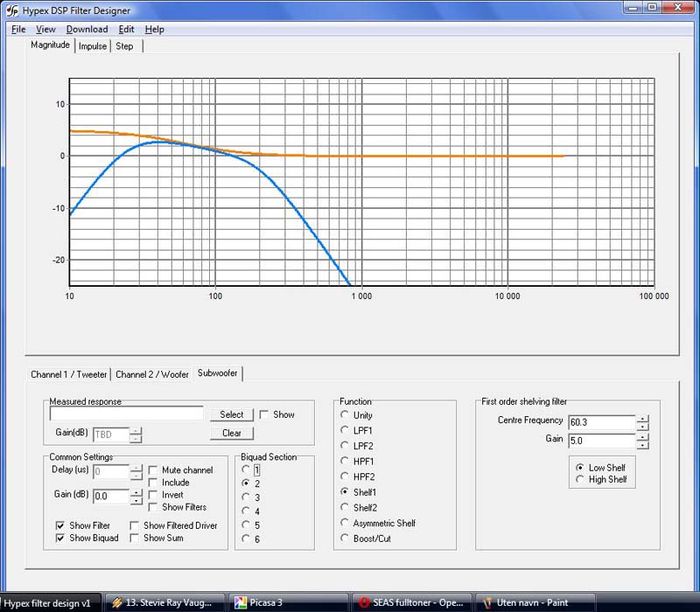Check the Include checkbox
Image resolution: width=700 pixels, height=612 pixels.
152,483
